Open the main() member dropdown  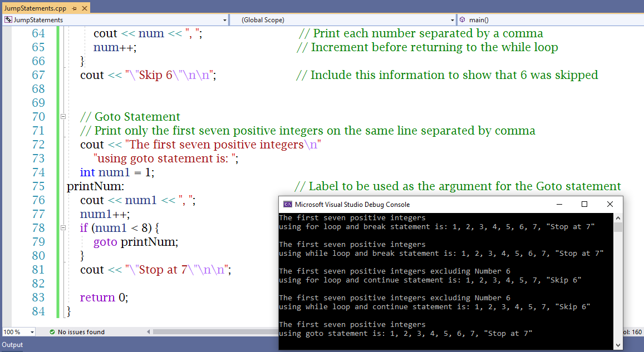(x=550, y=20)
